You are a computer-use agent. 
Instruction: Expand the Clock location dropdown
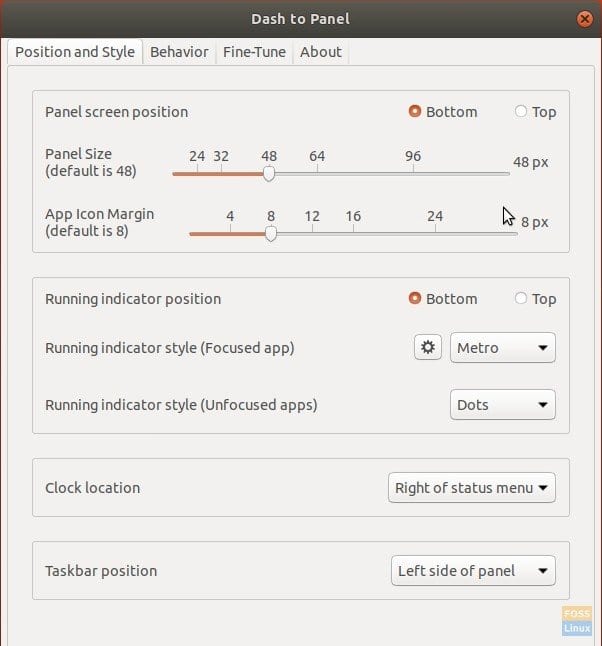472,488
